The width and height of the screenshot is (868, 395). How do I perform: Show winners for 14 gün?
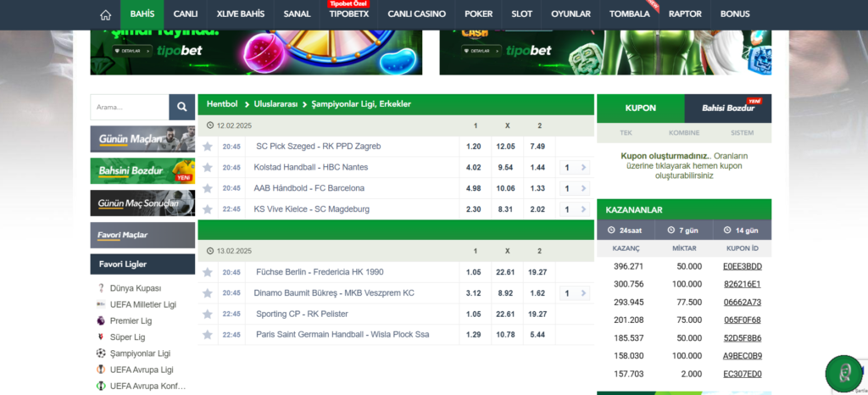(743, 231)
